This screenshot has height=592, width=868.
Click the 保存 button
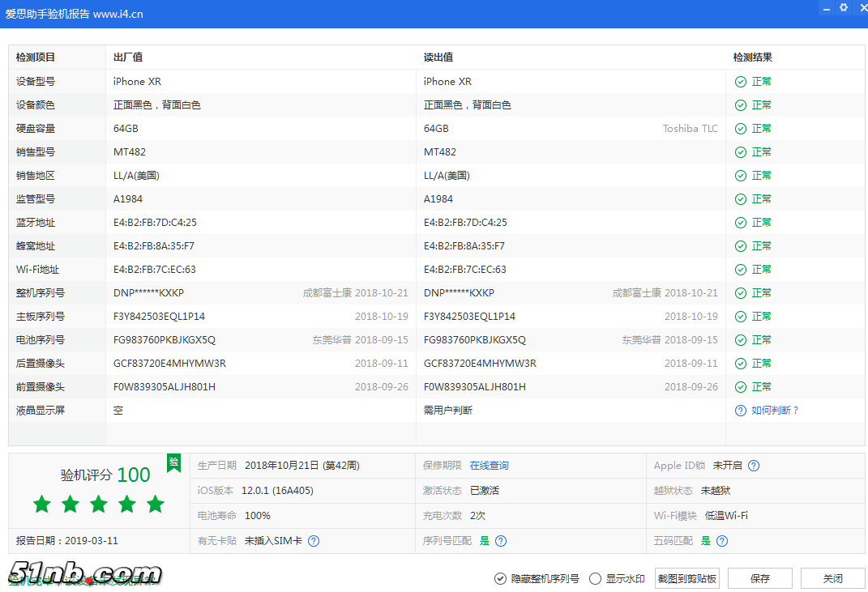(x=759, y=578)
